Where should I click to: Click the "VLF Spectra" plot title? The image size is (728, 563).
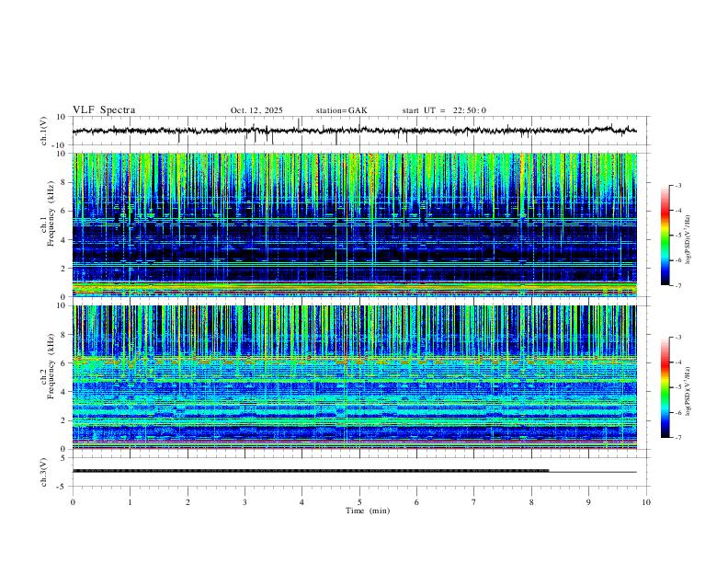click(104, 109)
